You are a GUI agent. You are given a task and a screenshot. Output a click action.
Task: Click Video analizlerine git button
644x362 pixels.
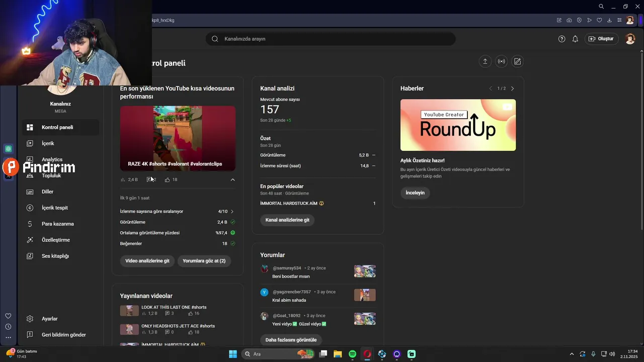(x=147, y=261)
